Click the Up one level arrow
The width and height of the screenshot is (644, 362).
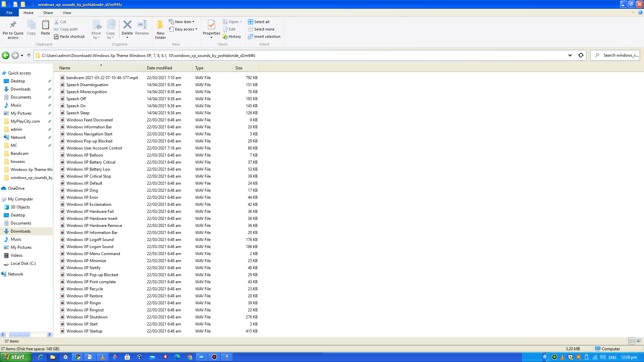click(x=29, y=55)
